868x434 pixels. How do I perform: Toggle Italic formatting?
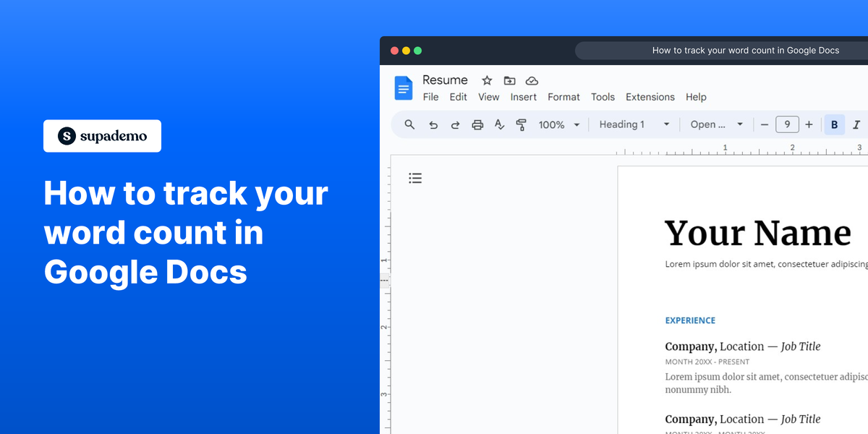(x=856, y=124)
